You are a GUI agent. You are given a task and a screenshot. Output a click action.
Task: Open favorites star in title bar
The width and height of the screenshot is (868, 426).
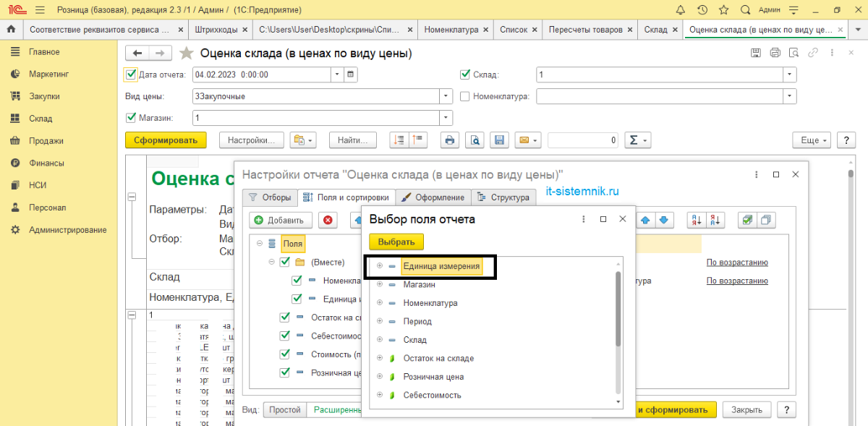click(723, 10)
